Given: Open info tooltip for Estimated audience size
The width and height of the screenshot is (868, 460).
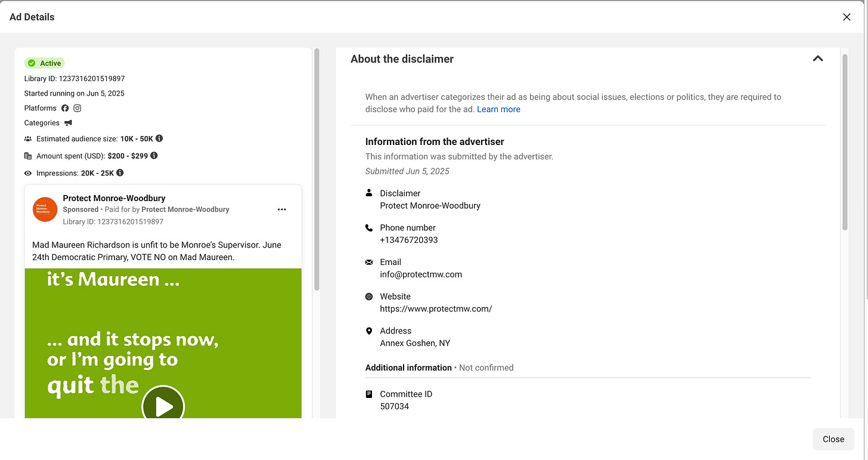Looking at the screenshot, I should 159,138.
